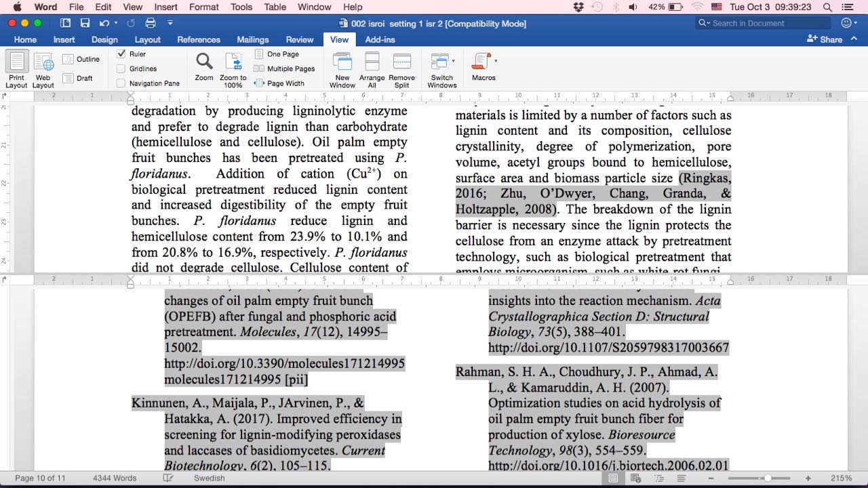The width and height of the screenshot is (868, 488).
Task: Uncheck the Ruler checkbox
Action: (121, 54)
